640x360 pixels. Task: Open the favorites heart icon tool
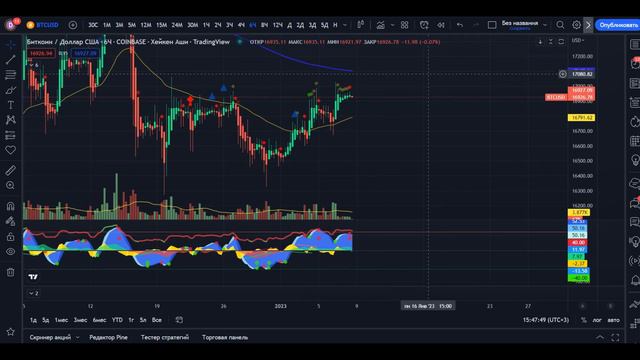11,150
